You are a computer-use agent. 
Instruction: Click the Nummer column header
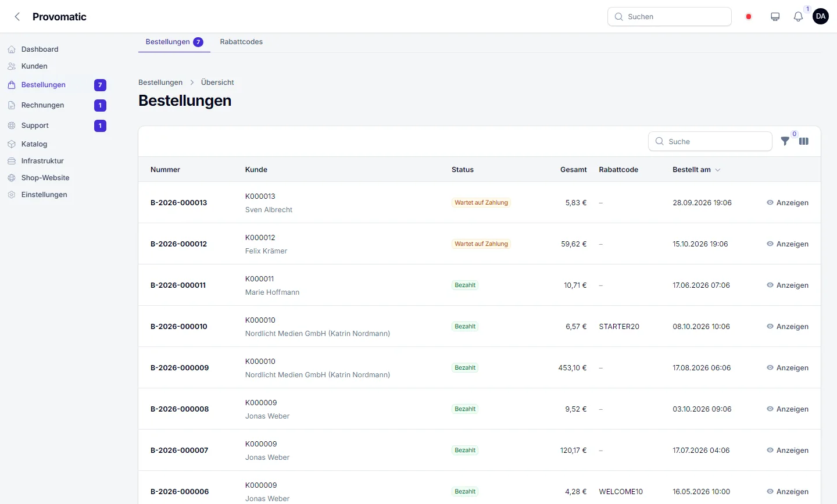click(165, 170)
